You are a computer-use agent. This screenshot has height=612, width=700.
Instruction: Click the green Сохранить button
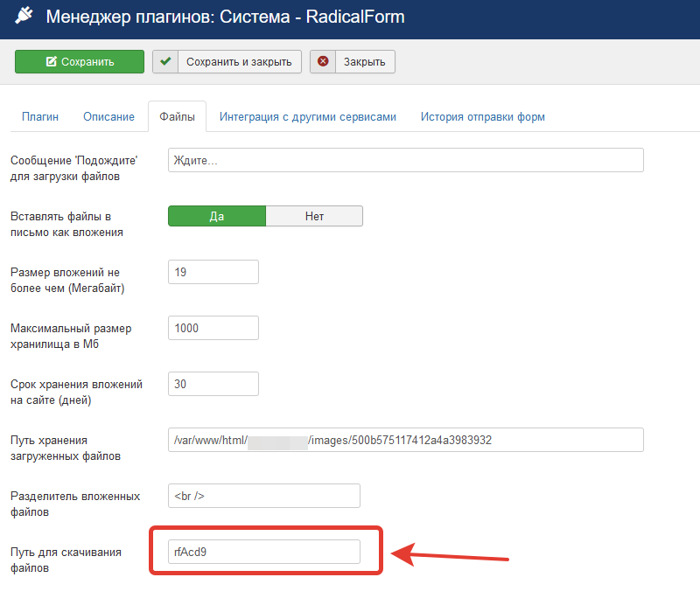79,61
